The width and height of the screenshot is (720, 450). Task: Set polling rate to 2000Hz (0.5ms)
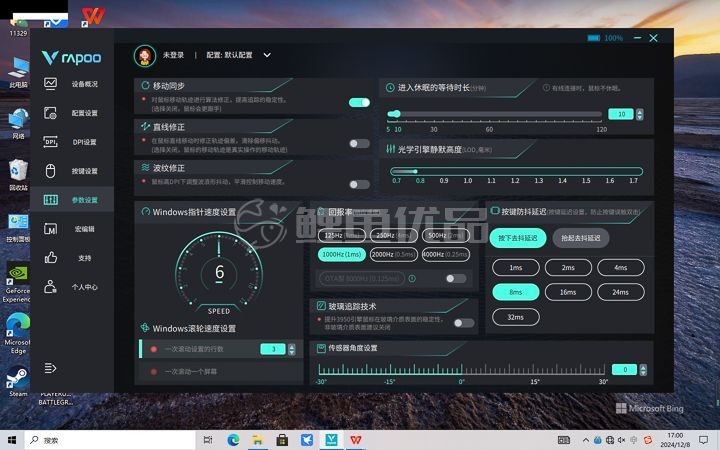pyautogui.click(x=394, y=254)
